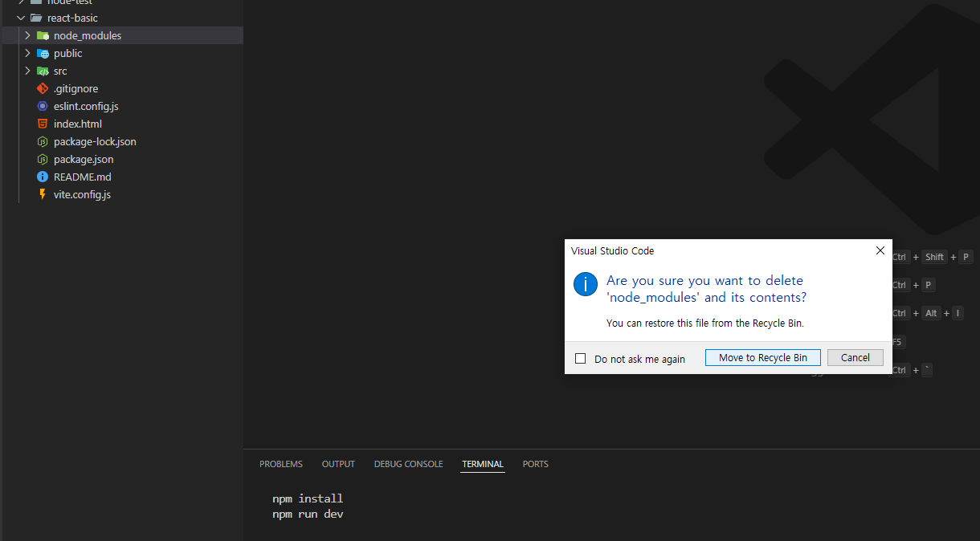Screen dimensions: 980x541
Task: Switch to the PROBLEMS tab
Action: click(281, 464)
